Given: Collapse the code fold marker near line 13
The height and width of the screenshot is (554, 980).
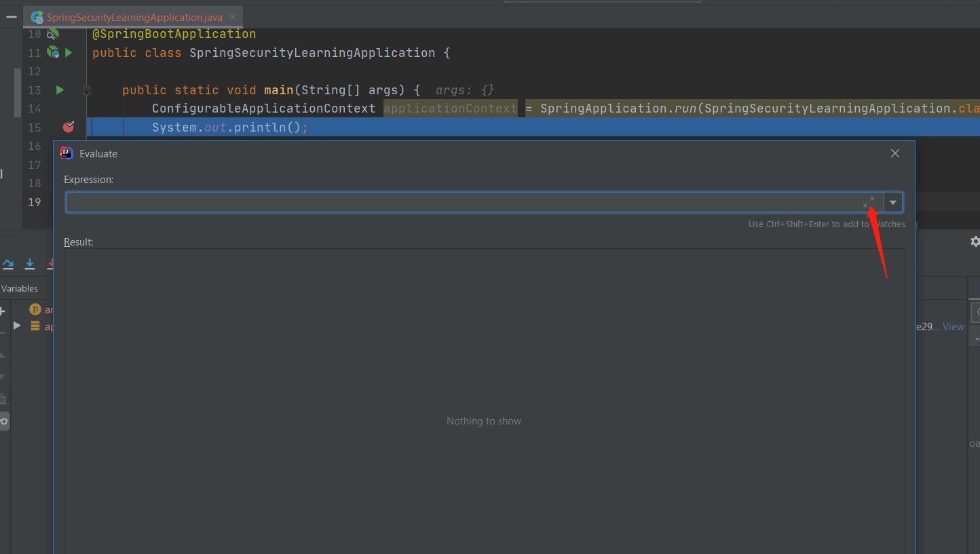Looking at the screenshot, I should [x=87, y=89].
